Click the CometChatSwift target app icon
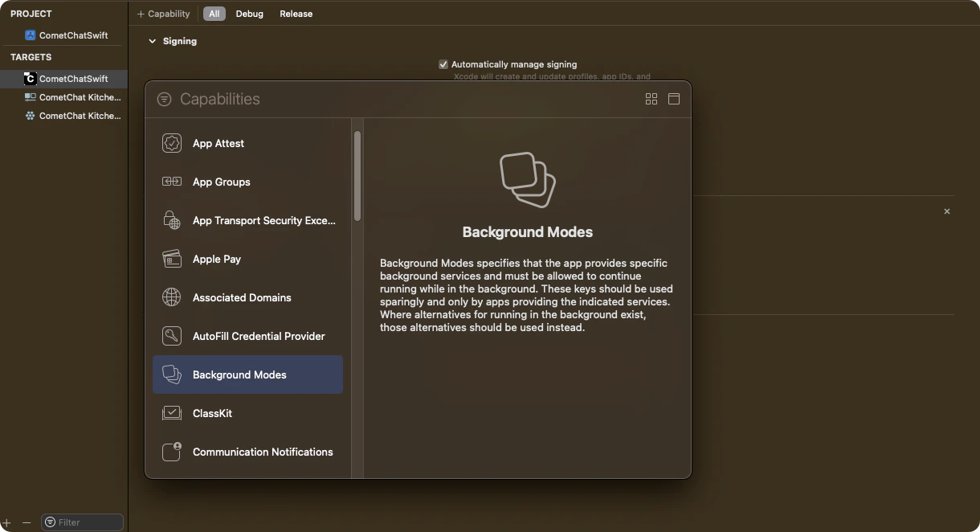 (x=31, y=79)
